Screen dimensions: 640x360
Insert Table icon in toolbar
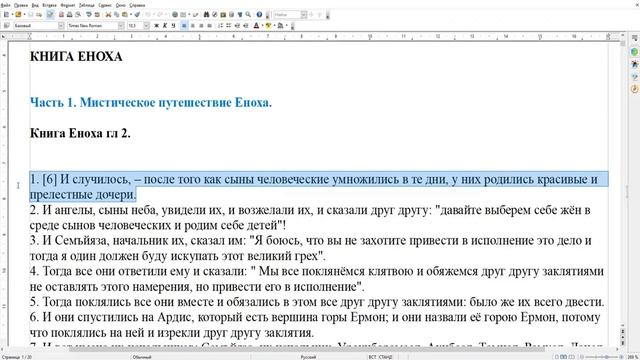(x=183, y=15)
